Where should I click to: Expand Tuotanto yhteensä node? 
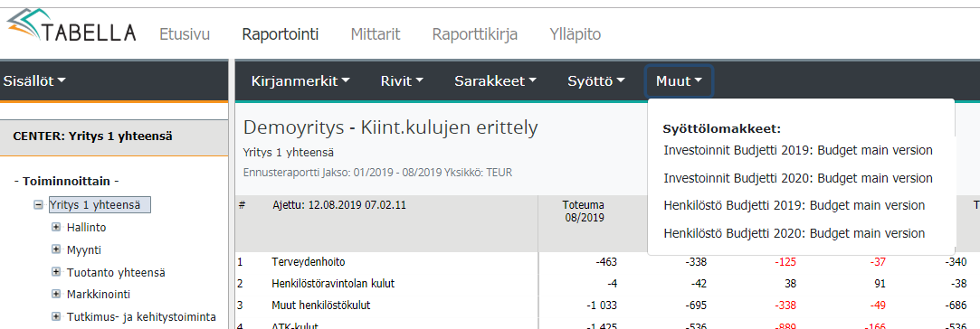(x=56, y=272)
